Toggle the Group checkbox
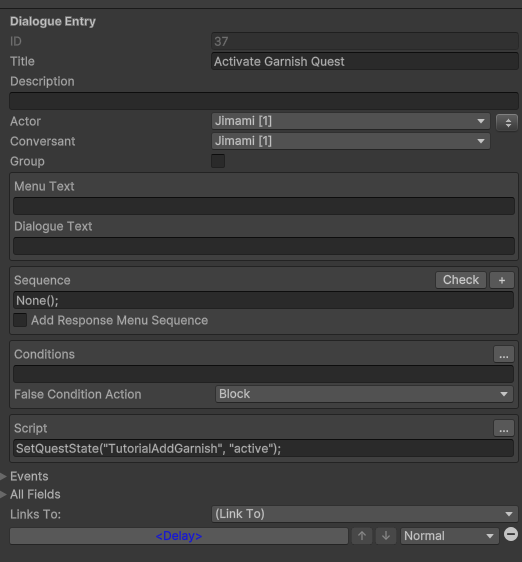 218,161
